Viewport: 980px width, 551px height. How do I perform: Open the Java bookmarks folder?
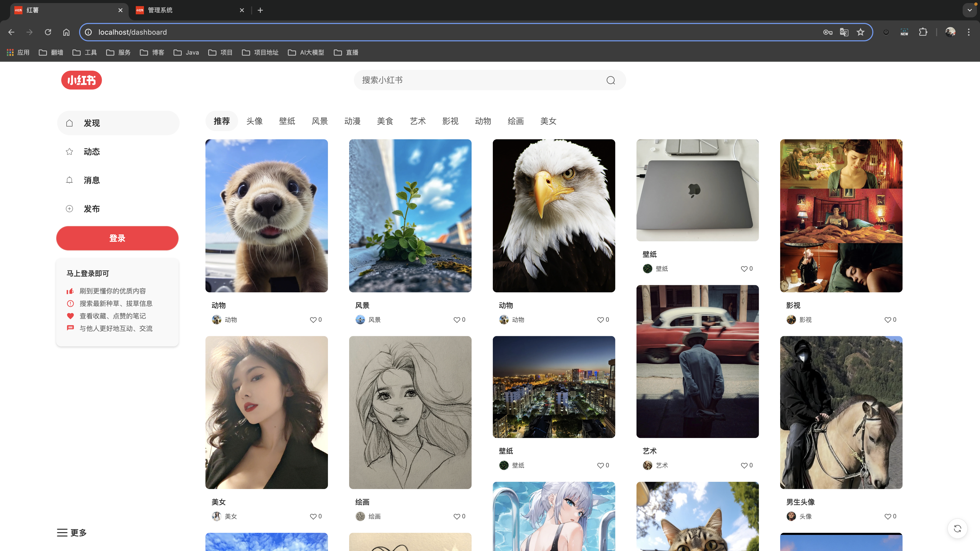pyautogui.click(x=186, y=53)
